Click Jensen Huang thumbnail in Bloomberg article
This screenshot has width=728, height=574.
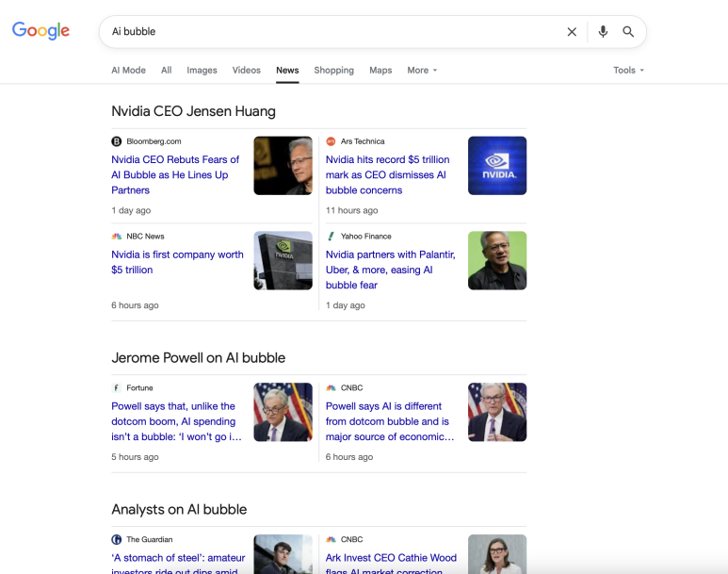(283, 166)
